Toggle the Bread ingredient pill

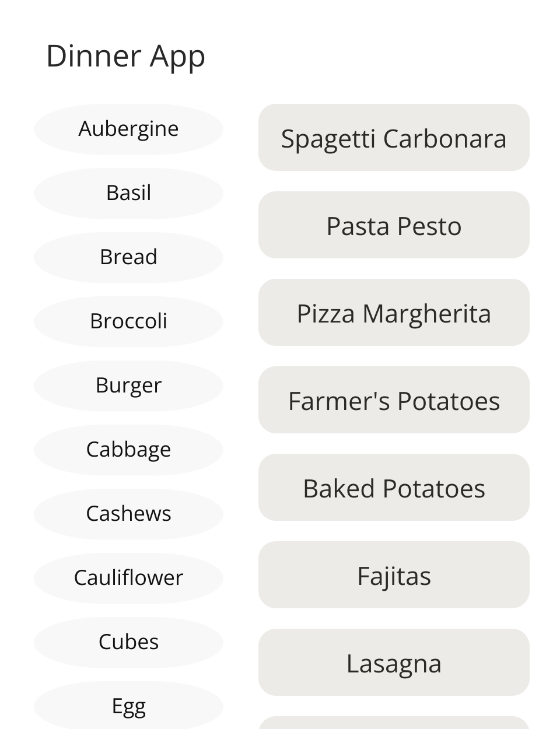click(x=128, y=257)
